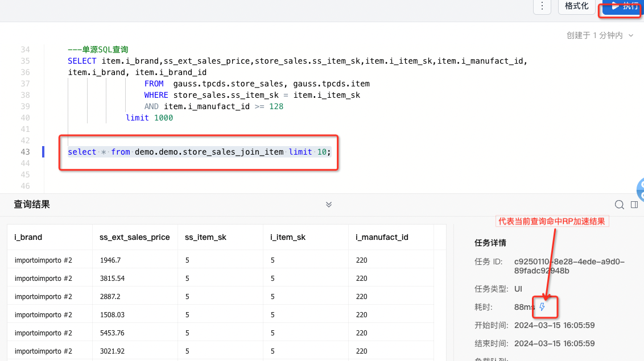Place cursor in line 43 select statement
This screenshot has height=361, width=644.
(199, 152)
